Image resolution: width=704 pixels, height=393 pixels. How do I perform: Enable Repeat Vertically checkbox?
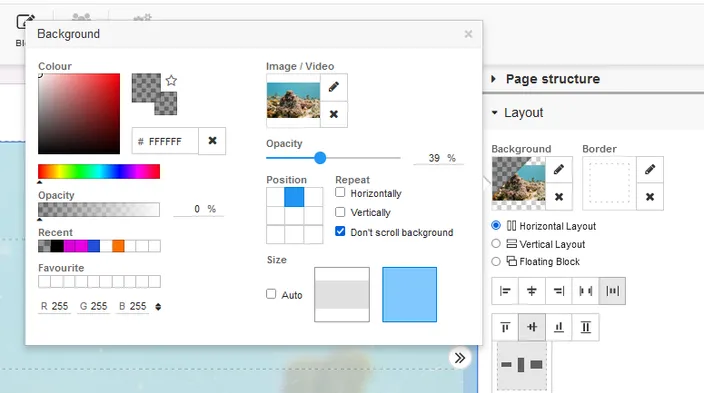pos(340,212)
